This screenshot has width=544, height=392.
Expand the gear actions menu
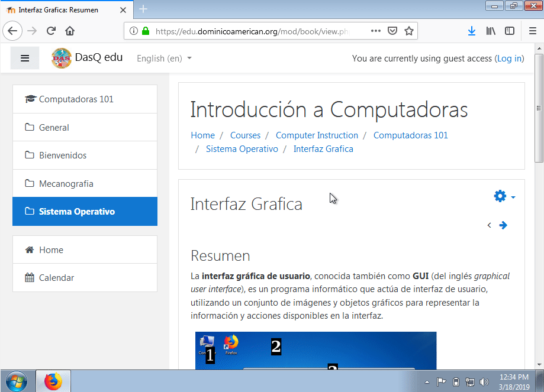[x=504, y=196]
